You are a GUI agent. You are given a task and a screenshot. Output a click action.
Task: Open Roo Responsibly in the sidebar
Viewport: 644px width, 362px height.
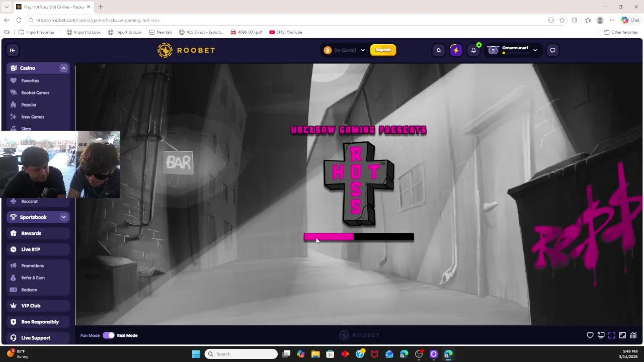click(x=38, y=322)
